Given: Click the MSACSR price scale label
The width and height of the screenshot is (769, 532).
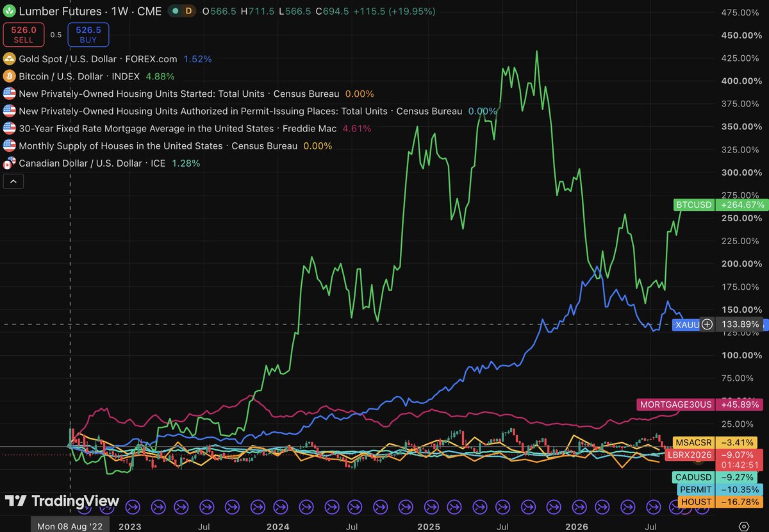Looking at the screenshot, I should point(693,442).
